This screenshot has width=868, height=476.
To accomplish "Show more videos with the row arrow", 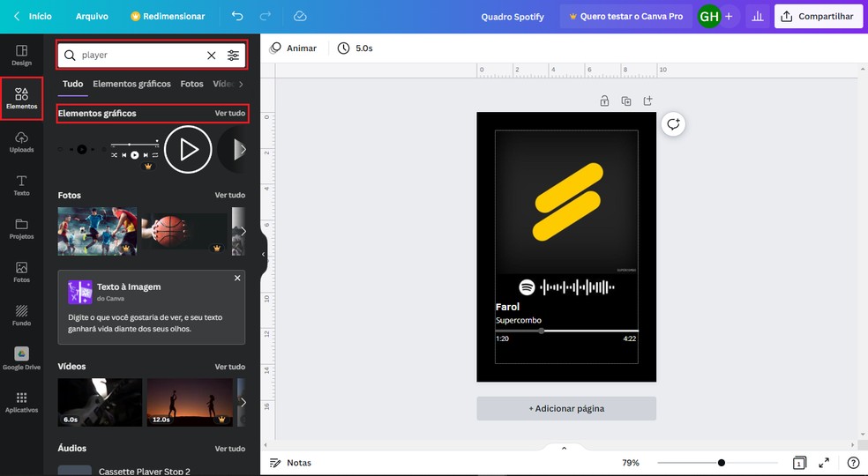I will 243,402.
